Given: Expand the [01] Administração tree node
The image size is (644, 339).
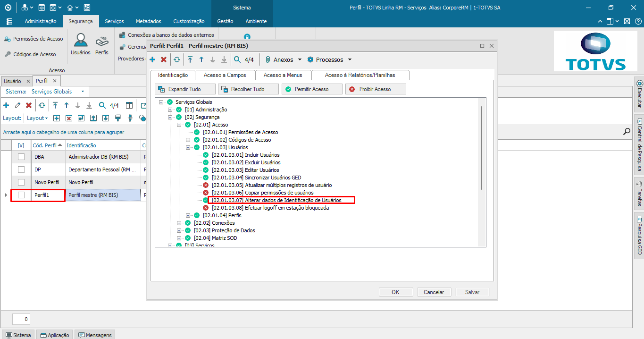Looking at the screenshot, I should coord(170,110).
